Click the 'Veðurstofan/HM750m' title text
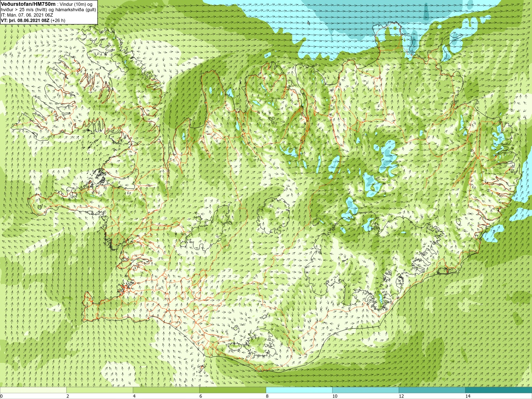Screen dimensions: 532x399 (x=28, y=4)
